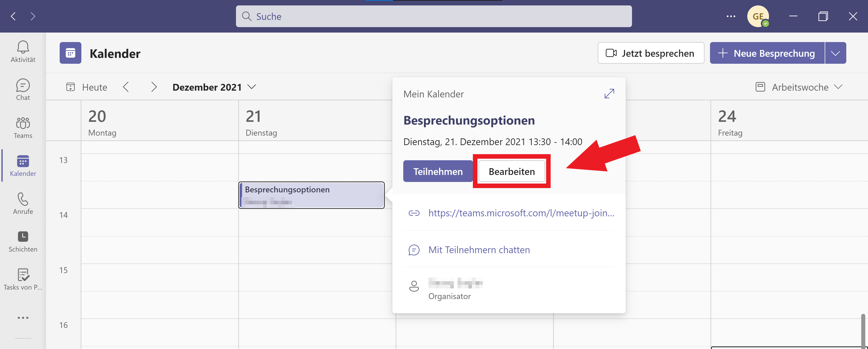Image resolution: width=868 pixels, height=349 pixels.
Task: Click in the Suche search field
Action: point(434,16)
